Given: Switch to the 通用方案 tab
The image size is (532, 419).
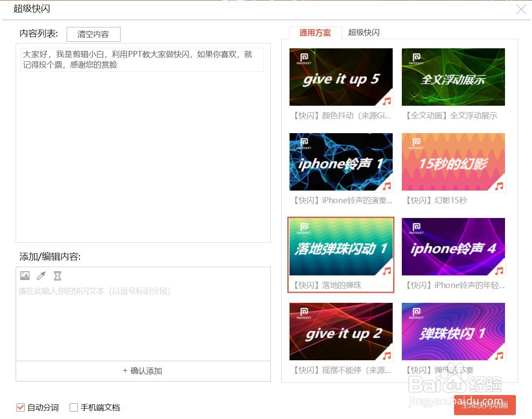Looking at the screenshot, I should pos(315,33).
